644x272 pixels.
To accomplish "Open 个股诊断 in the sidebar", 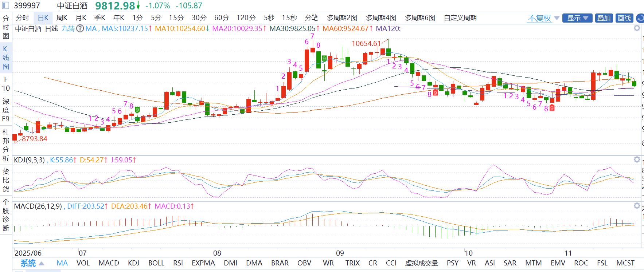I will click(5, 215).
